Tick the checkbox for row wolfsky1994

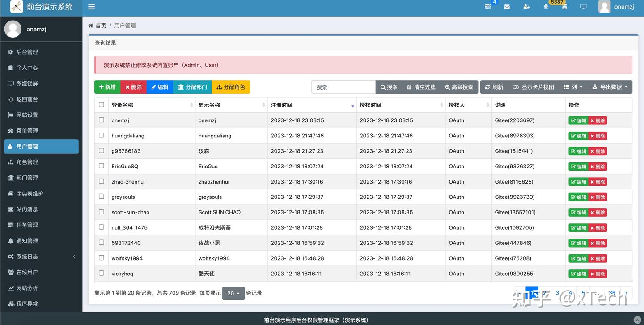(101, 258)
